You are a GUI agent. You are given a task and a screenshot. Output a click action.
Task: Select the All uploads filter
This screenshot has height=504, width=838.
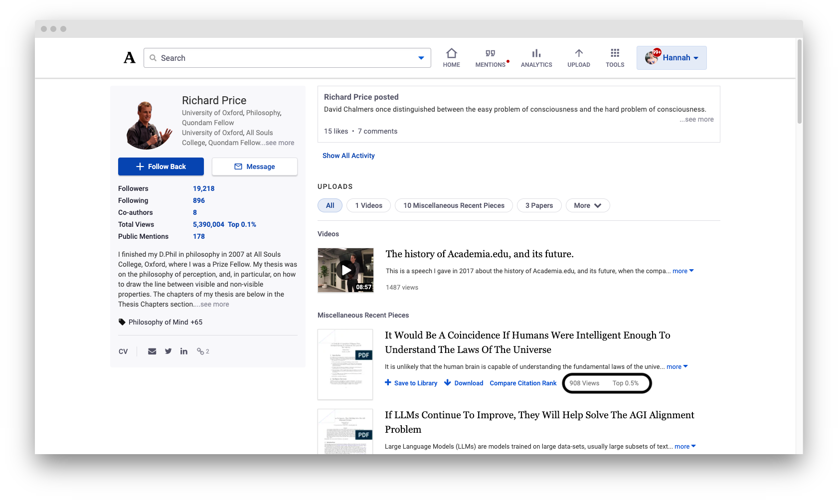click(x=330, y=205)
